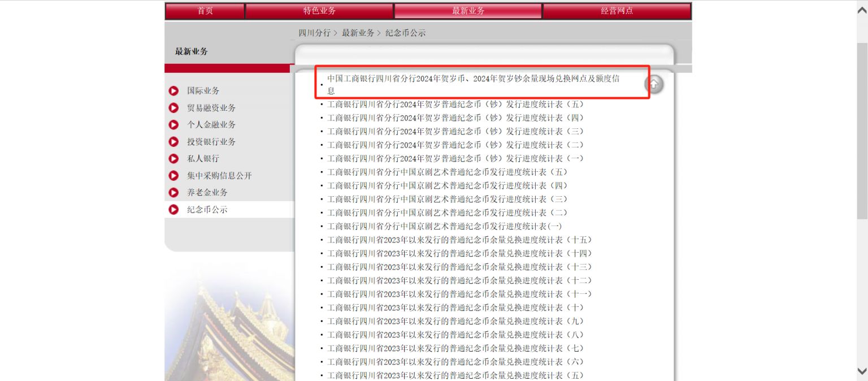Screen dimensions: 868x381
Task: Open 2024年贺岁币、贺岁钞余量现场兑换网点及额度信息 notice
Action: [474, 84]
